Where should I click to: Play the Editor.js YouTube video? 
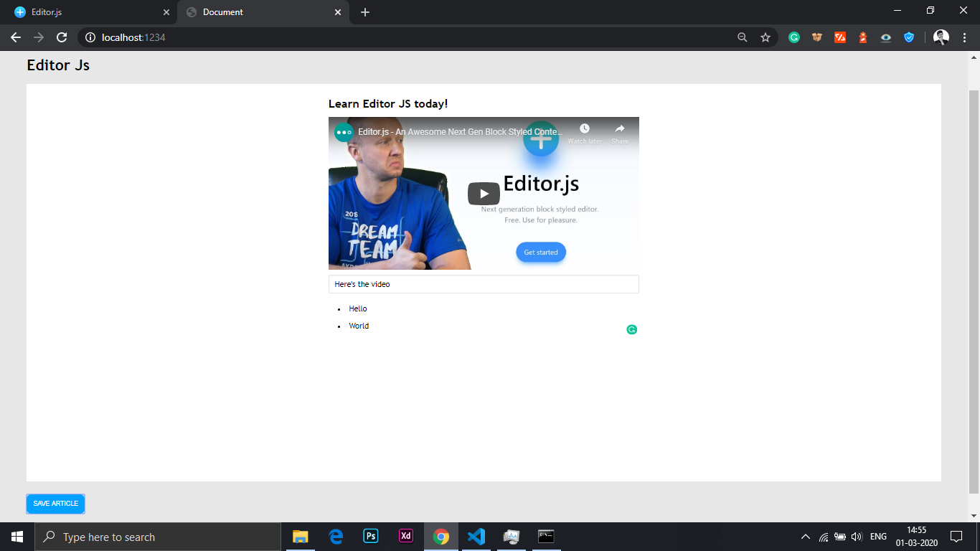[x=483, y=193]
